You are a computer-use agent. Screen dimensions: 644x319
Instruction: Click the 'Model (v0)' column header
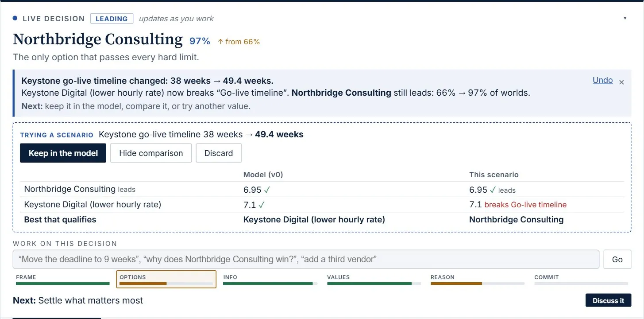(x=263, y=175)
